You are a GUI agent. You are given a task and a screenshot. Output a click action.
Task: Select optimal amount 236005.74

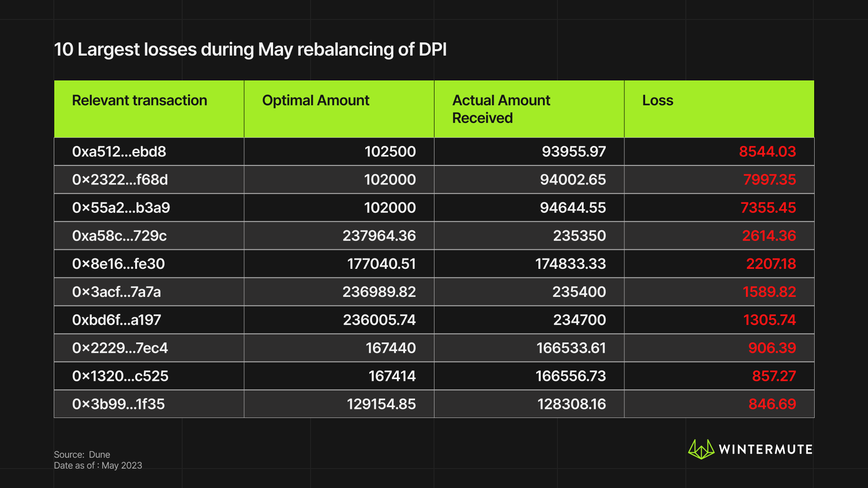pyautogui.click(x=379, y=319)
